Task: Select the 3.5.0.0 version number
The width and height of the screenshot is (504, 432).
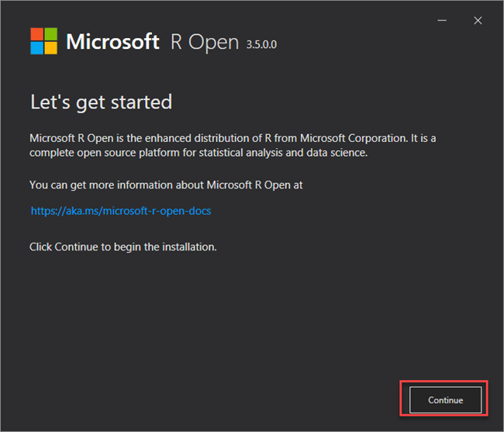Action: pos(260,45)
